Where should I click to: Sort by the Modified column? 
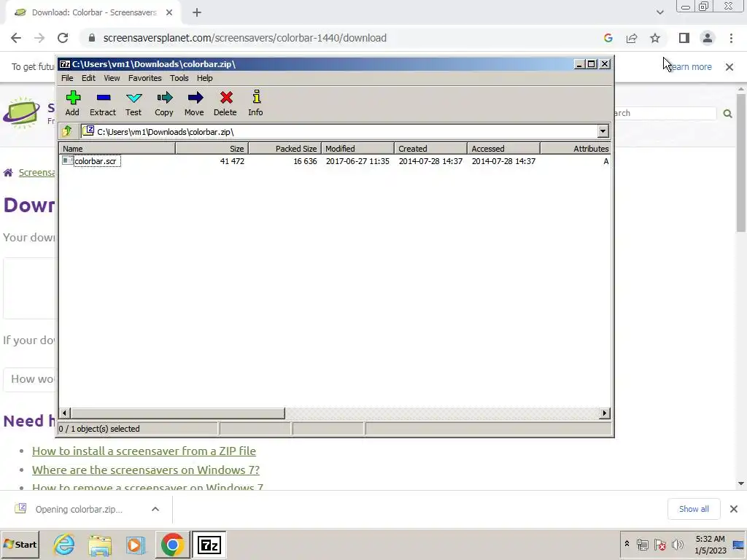pyautogui.click(x=357, y=149)
